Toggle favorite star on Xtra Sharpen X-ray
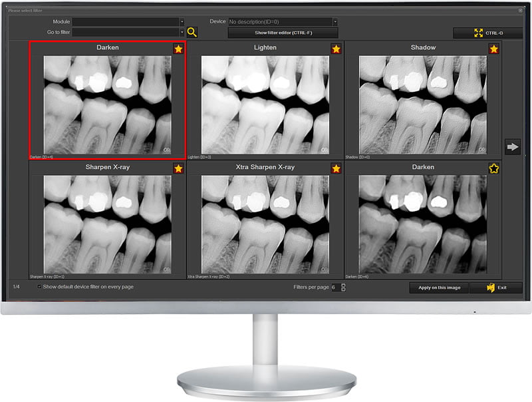This screenshot has width=532, height=402. click(x=336, y=168)
